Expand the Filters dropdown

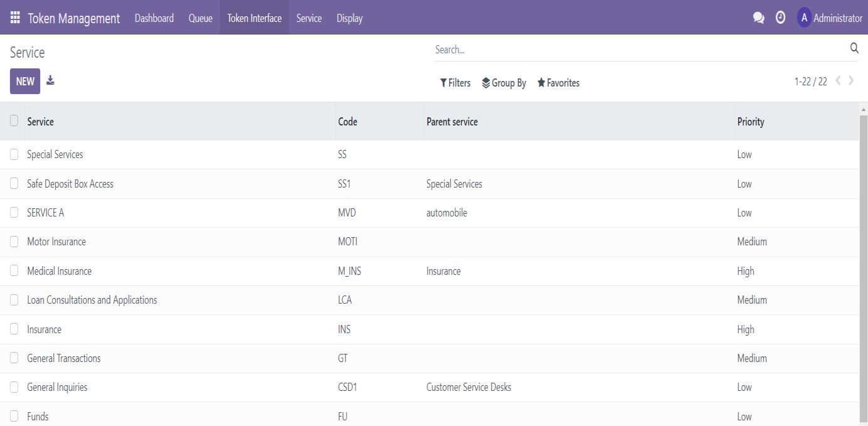pyautogui.click(x=455, y=83)
